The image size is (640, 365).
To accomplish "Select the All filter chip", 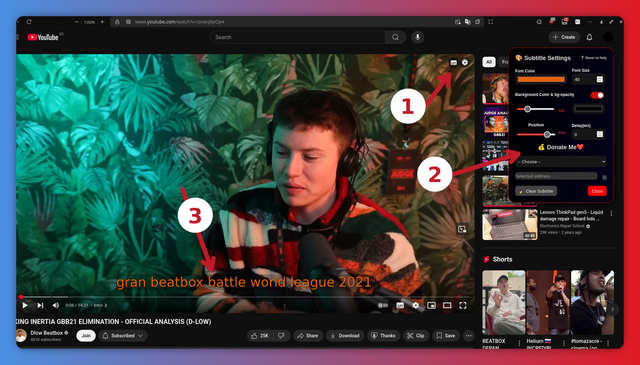I will [489, 62].
